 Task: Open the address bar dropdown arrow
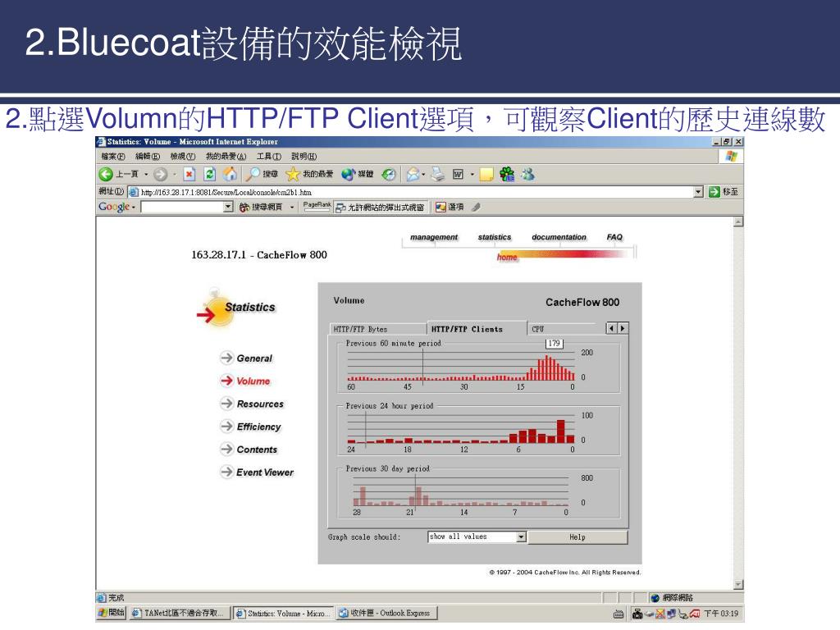pos(698,192)
